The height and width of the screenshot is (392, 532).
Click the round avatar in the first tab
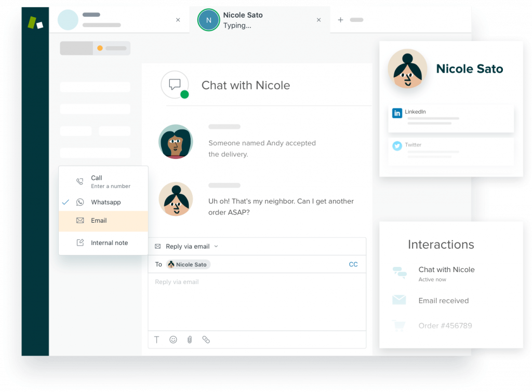(68, 20)
